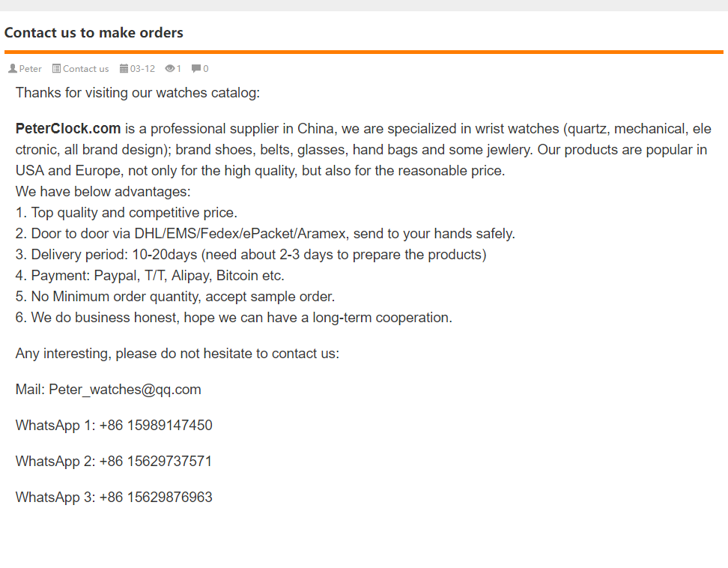Click the 03-12 post date
728x568 pixels.
point(142,69)
